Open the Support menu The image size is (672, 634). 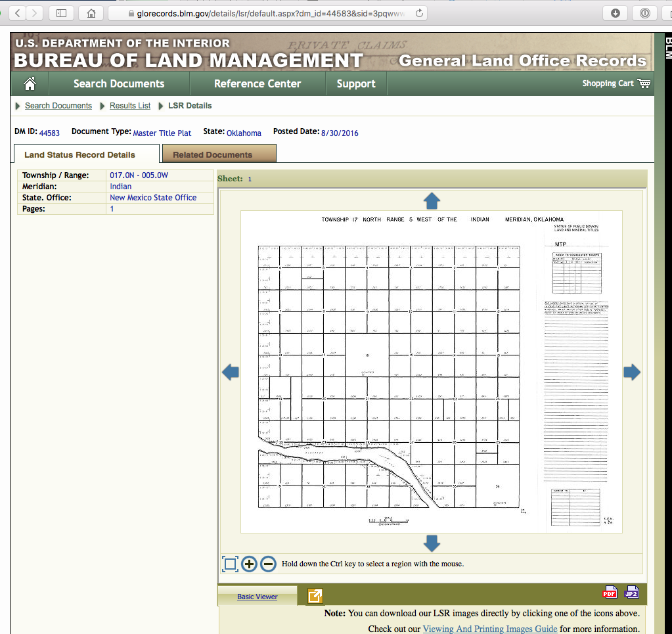coord(356,83)
